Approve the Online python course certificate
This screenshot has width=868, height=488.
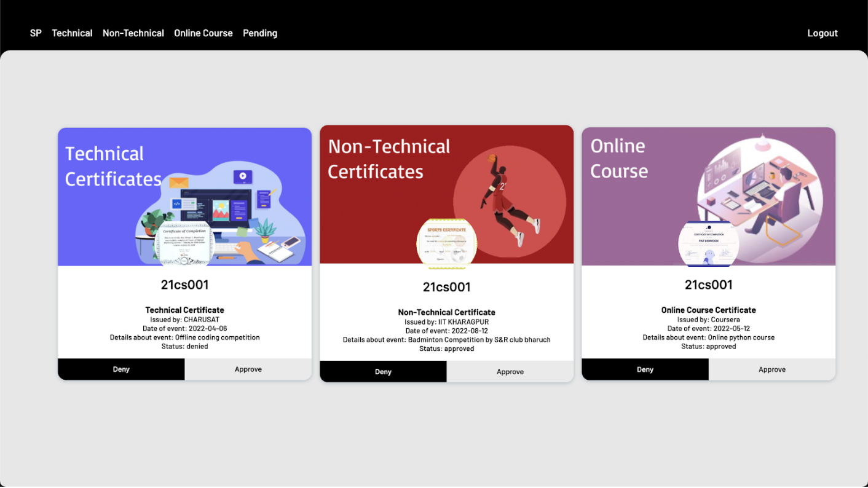(x=772, y=369)
